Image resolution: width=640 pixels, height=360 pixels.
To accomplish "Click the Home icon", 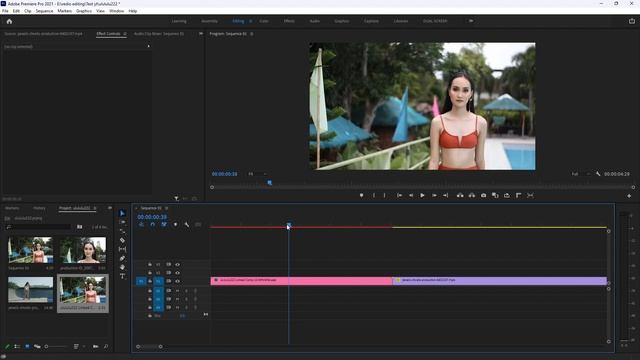I will (9, 21).
